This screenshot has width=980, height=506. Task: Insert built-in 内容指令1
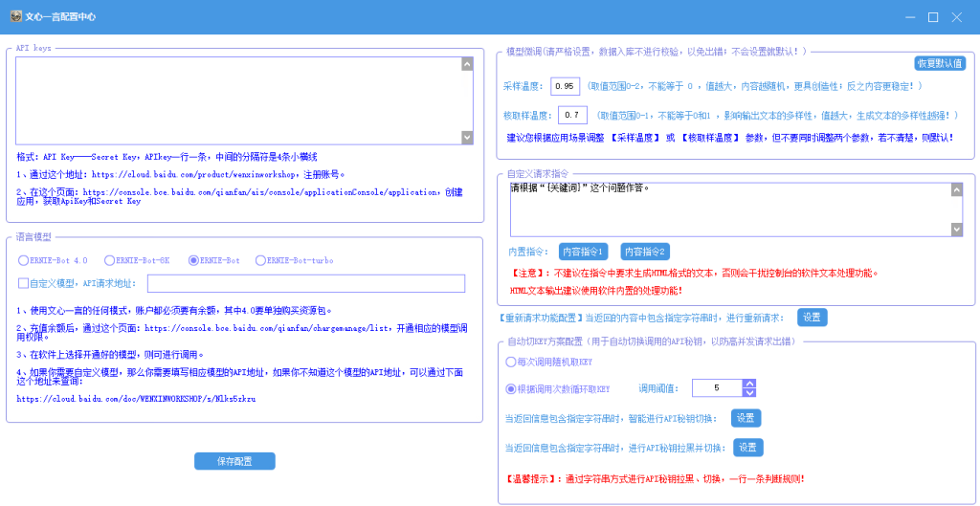click(x=583, y=252)
